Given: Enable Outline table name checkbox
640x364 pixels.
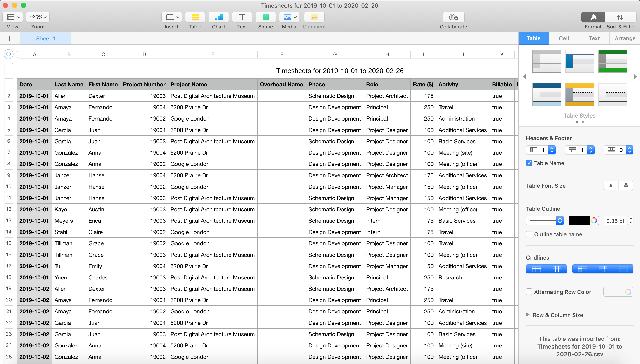Looking at the screenshot, I should coord(529,234).
